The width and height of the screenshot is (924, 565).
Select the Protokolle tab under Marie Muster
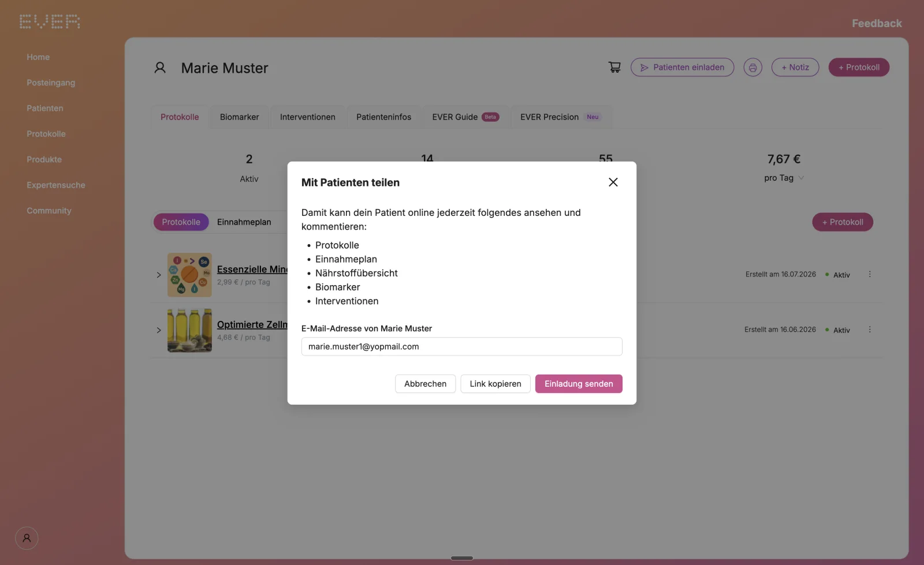[x=180, y=117]
